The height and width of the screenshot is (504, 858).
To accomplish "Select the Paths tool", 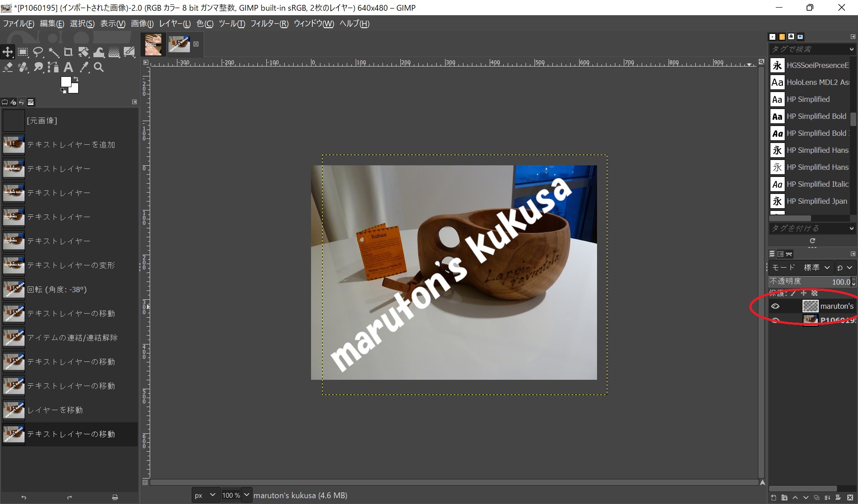I will tap(53, 67).
